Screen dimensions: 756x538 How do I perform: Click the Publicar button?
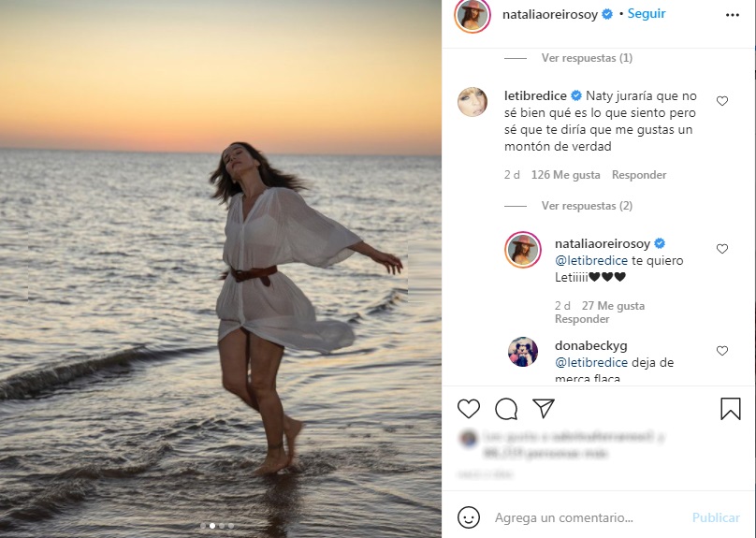pyautogui.click(x=716, y=517)
